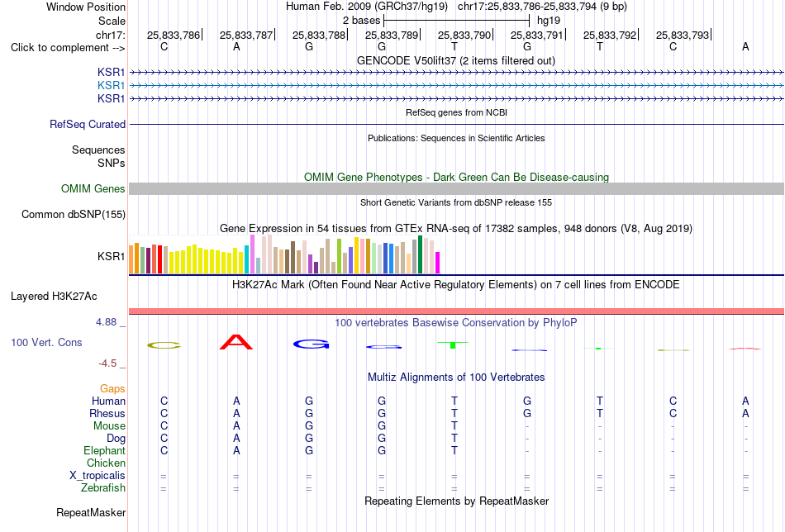This screenshot has width=785, height=532.
Task: Click the T in the Mouse alignment row
Action: click(x=454, y=426)
